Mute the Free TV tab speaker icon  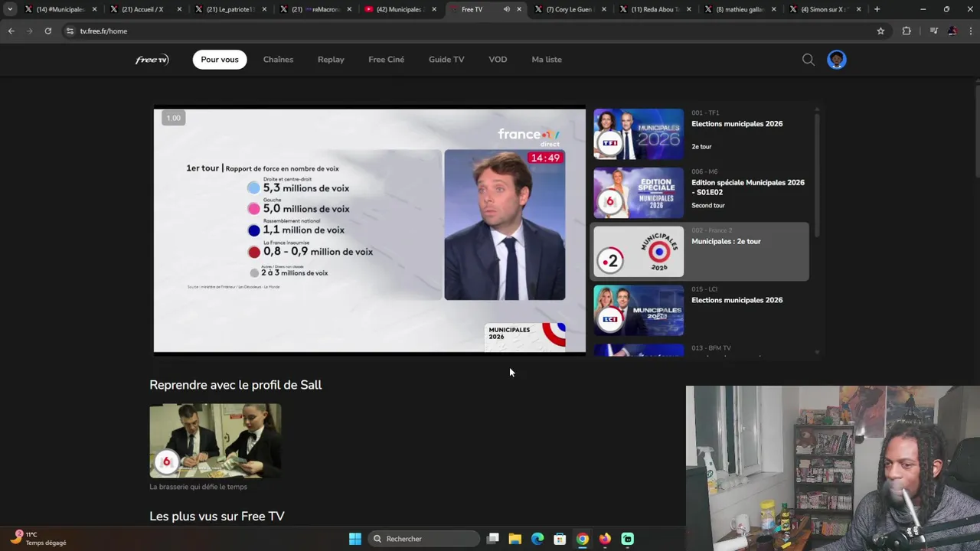[x=506, y=9]
